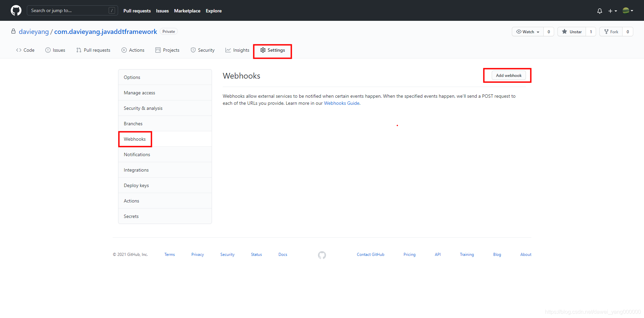Fork the repository
Screen dimensions: 644x318
click(x=611, y=32)
